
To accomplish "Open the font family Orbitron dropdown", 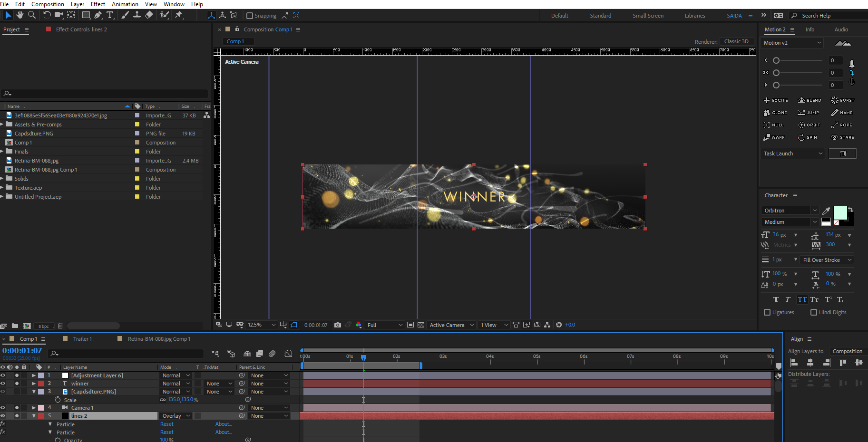I will pos(790,211).
